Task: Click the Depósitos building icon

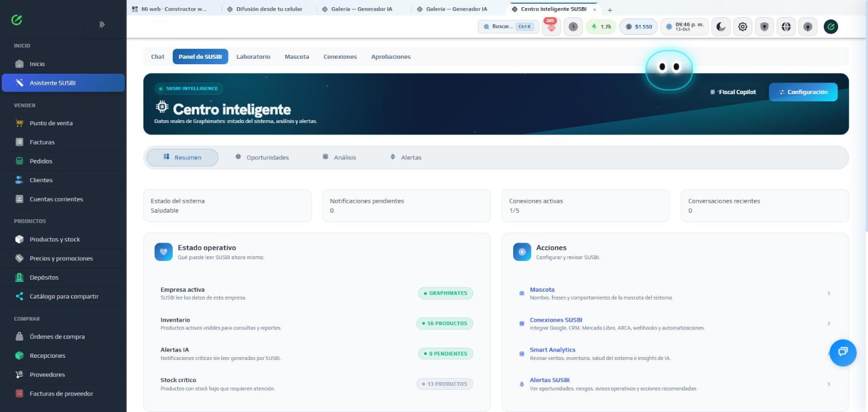Action: point(19,277)
